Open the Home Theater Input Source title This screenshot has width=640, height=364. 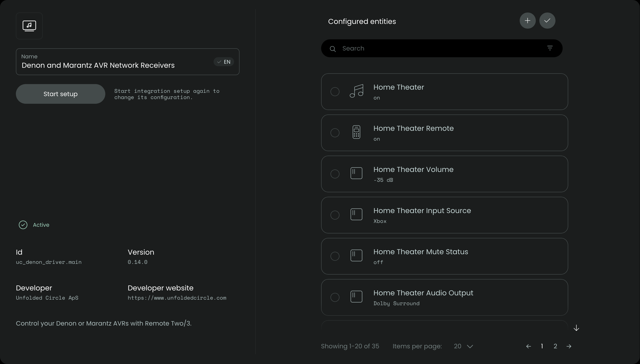tap(422, 210)
